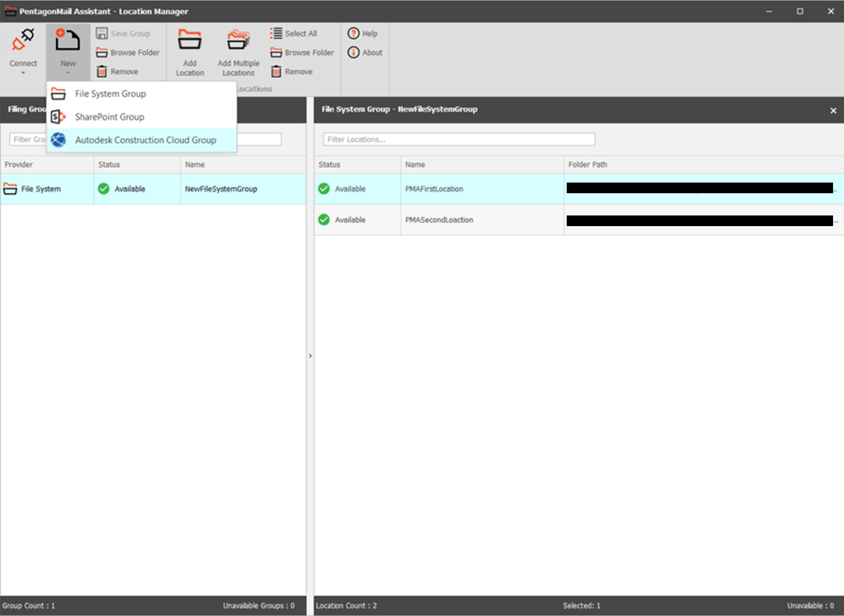The height and width of the screenshot is (616, 844).
Task: Select the PMASecondLoaction row
Action: click(x=439, y=220)
